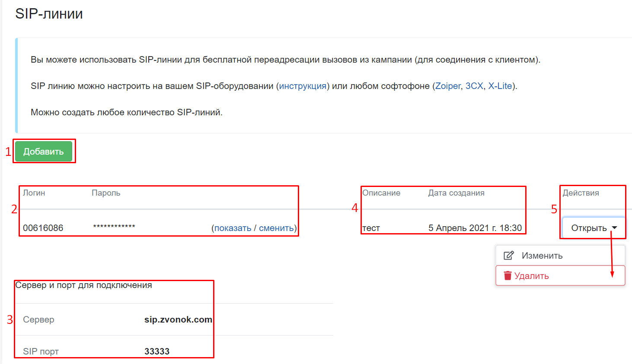Image resolution: width=632 pixels, height=364 pixels.
Task: Click сменить to change the password
Action: (x=276, y=228)
